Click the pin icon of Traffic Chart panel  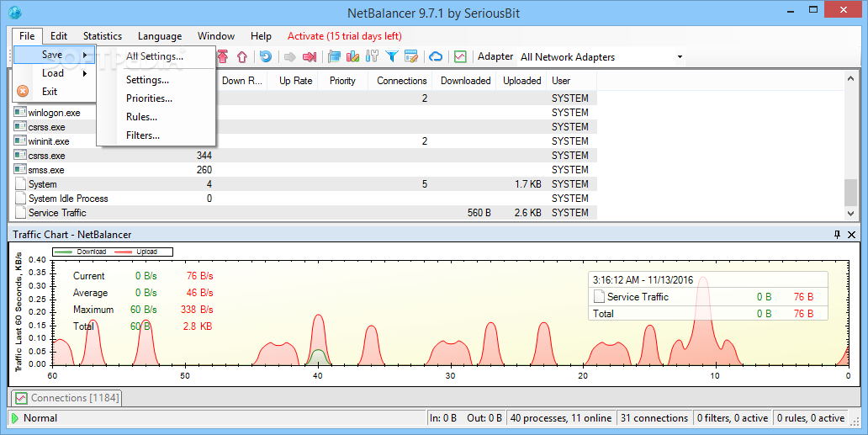point(837,235)
